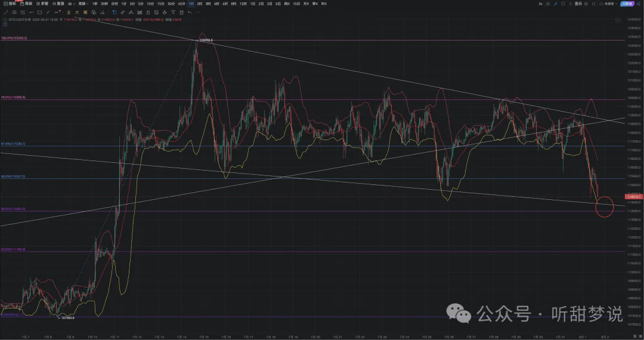
Task: Click the 8月 2 date on time axis
Action: pyautogui.click(x=605, y=336)
